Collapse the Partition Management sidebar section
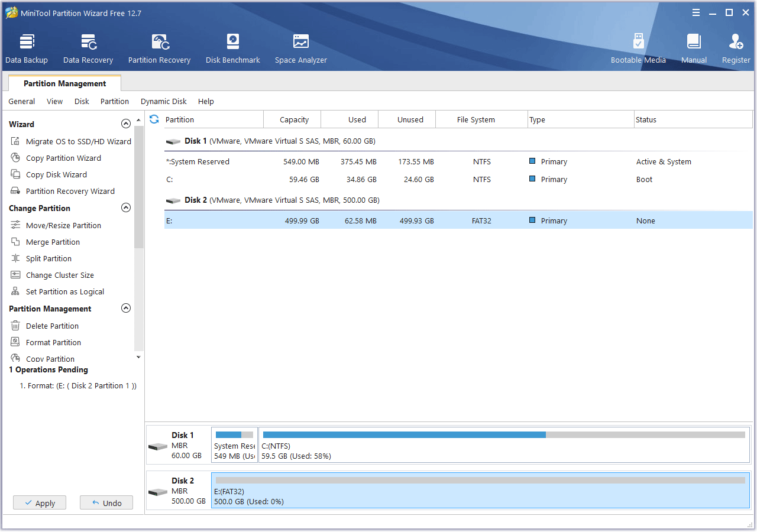The width and height of the screenshot is (757, 532). [x=125, y=309]
